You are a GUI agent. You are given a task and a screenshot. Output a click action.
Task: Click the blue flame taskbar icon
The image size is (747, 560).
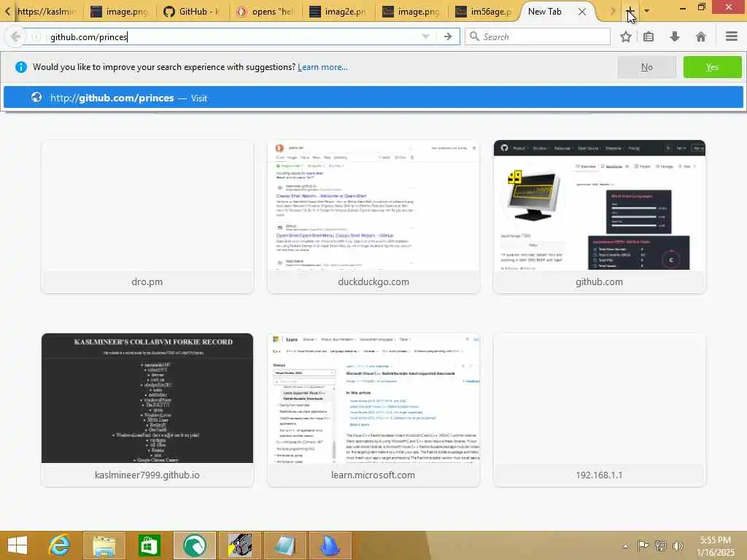click(330, 545)
